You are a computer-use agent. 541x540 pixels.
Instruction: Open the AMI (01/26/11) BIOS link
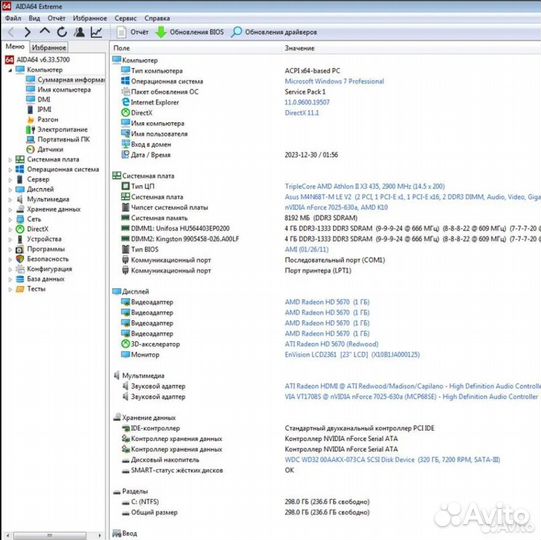306,249
